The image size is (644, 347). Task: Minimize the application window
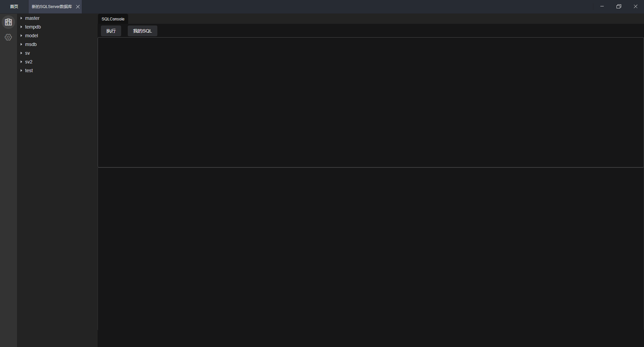602,6
